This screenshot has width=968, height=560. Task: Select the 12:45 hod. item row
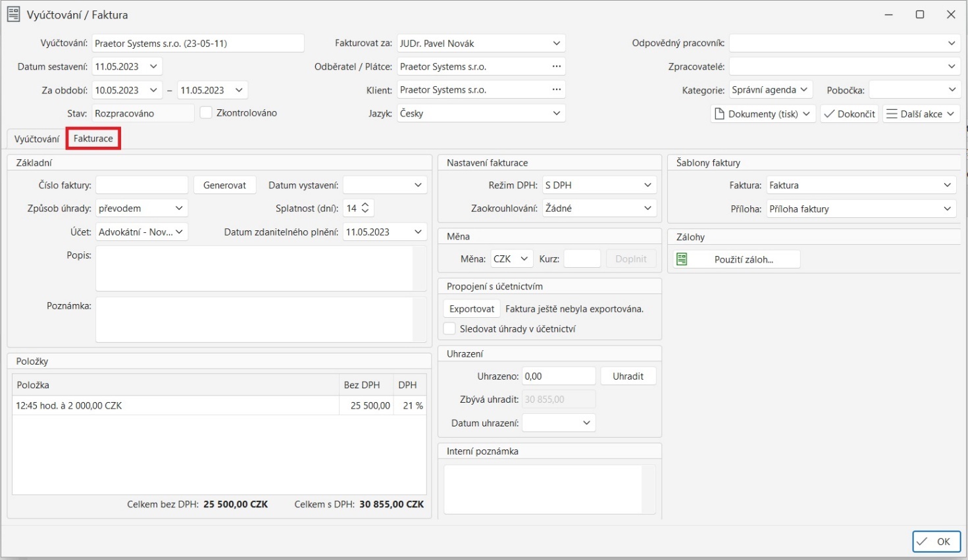174,405
